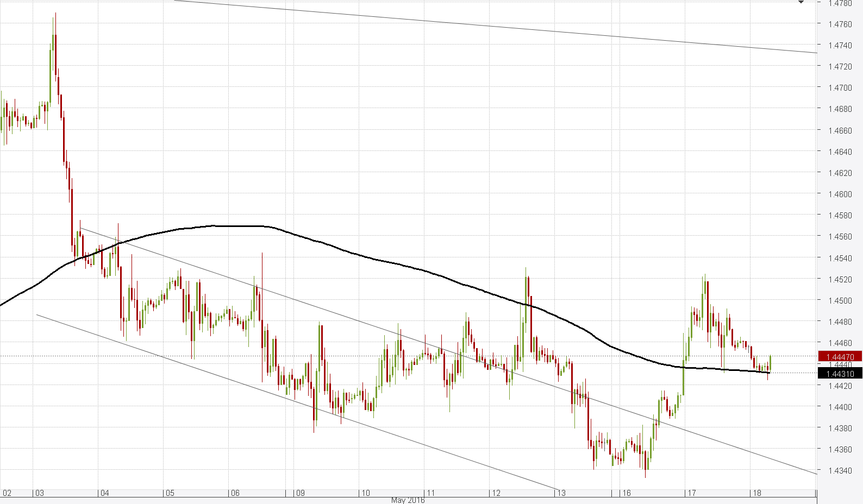Image resolution: width=863 pixels, height=504 pixels.
Task: Click the May 2016 month label
Action: tap(408, 500)
